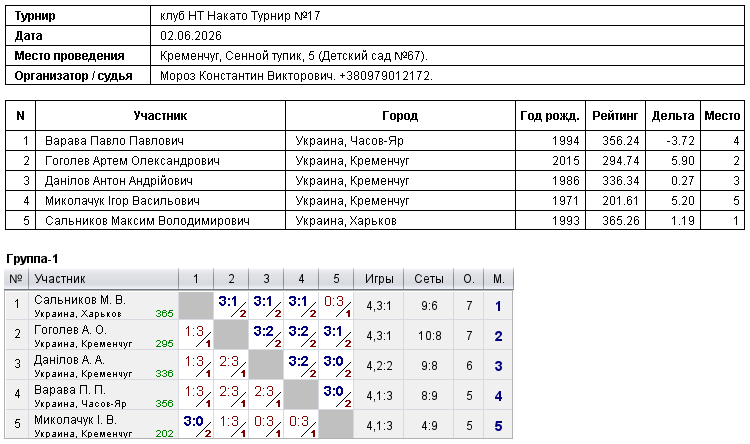Click rating value 201.61
The height and width of the screenshot is (444, 750).
tap(621, 201)
